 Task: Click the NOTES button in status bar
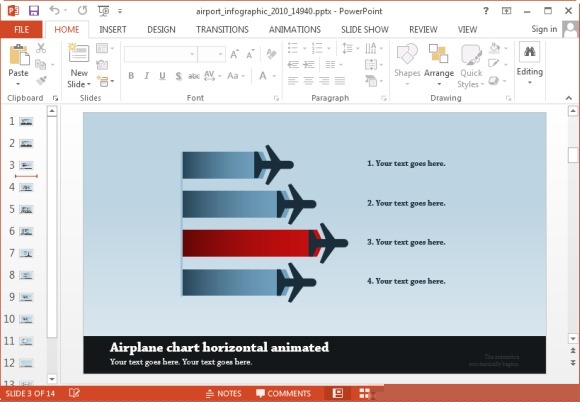[223, 393]
